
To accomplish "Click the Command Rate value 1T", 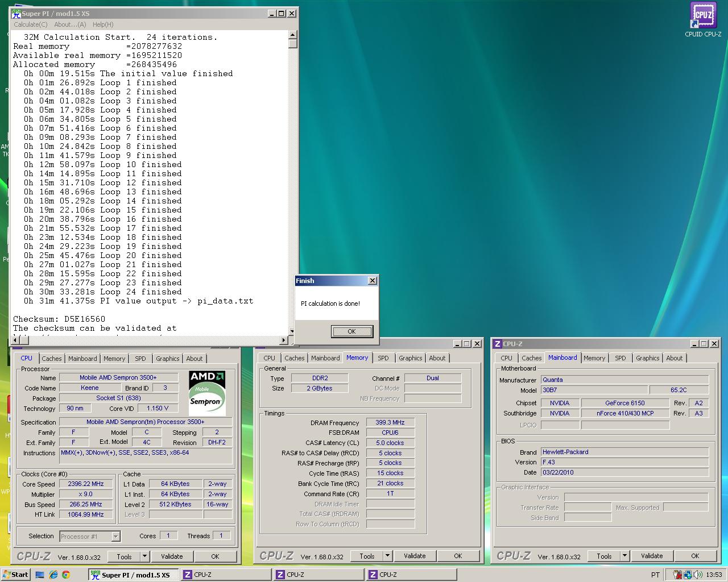I will (x=390, y=493).
